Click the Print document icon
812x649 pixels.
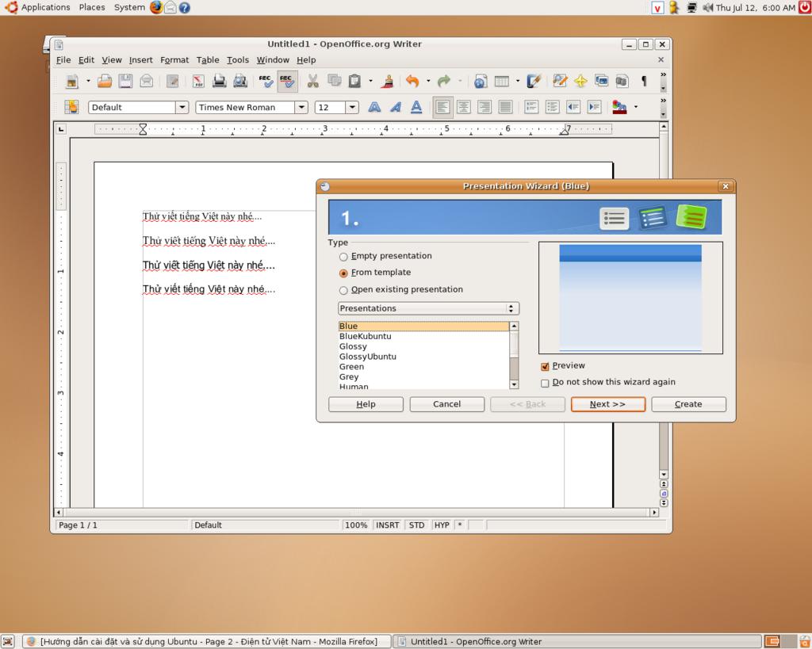(x=220, y=81)
